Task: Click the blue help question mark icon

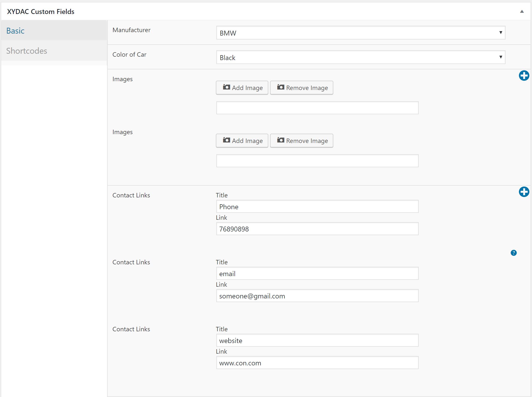Action: coord(514,253)
